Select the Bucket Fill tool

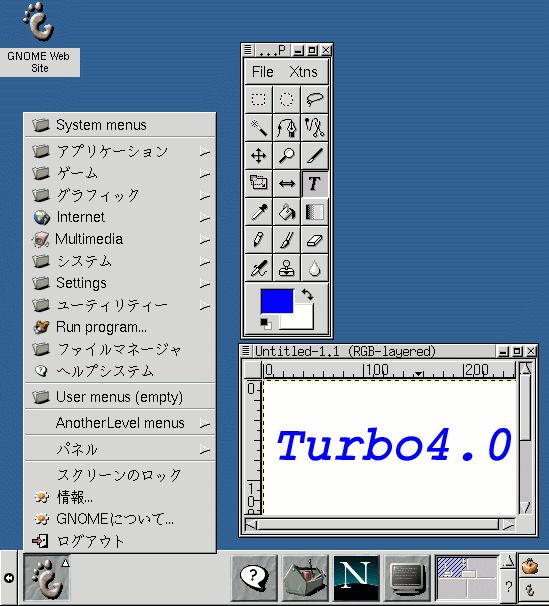click(286, 211)
